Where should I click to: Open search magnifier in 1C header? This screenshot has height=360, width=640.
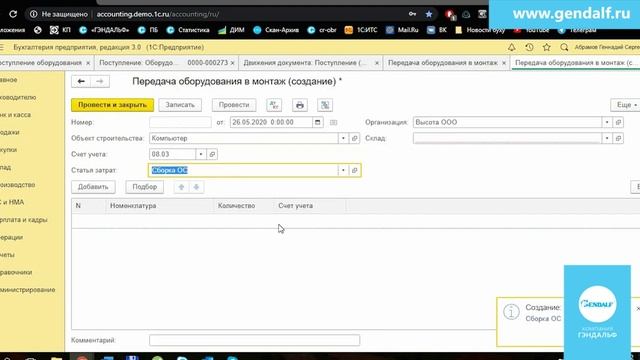pos(564,47)
